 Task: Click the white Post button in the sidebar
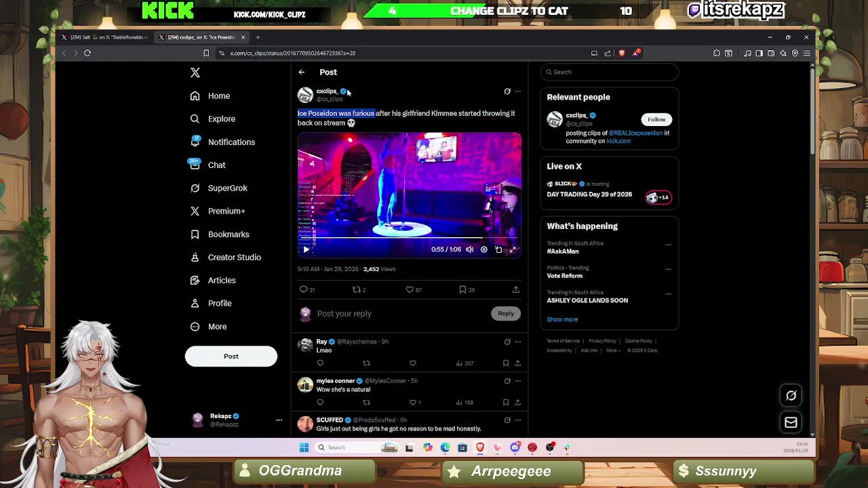click(x=231, y=356)
